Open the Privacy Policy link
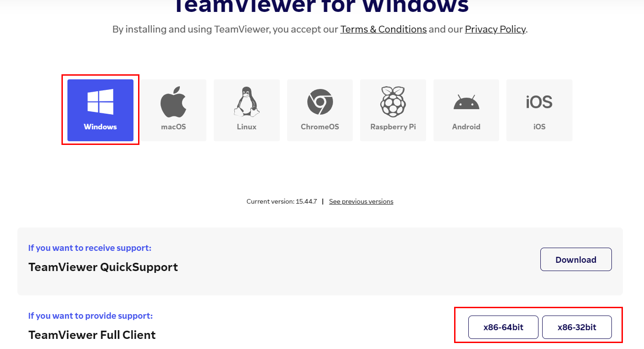644x349 pixels. tap(495, 29)
